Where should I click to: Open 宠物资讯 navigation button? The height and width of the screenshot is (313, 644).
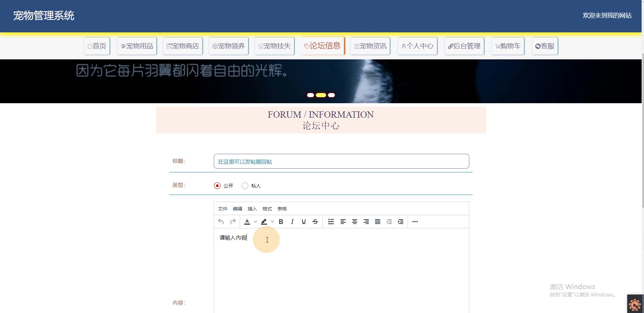pos(370,46)
